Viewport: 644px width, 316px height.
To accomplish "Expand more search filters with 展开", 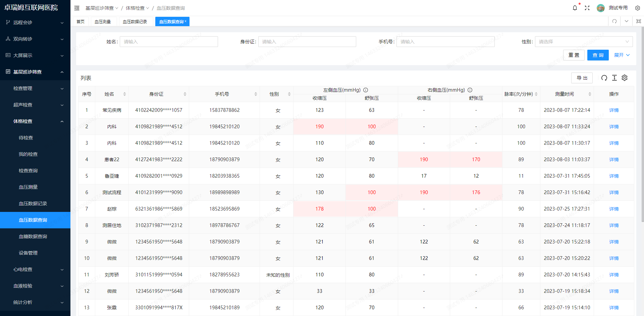I will [x=622, y=55].
